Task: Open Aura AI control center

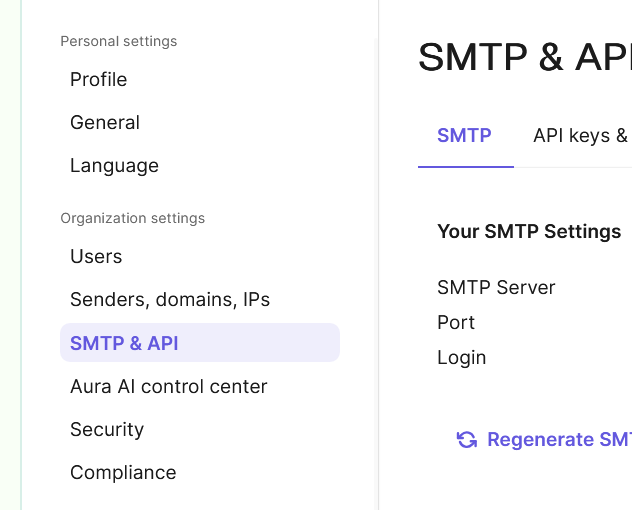Action: (169, 387)
